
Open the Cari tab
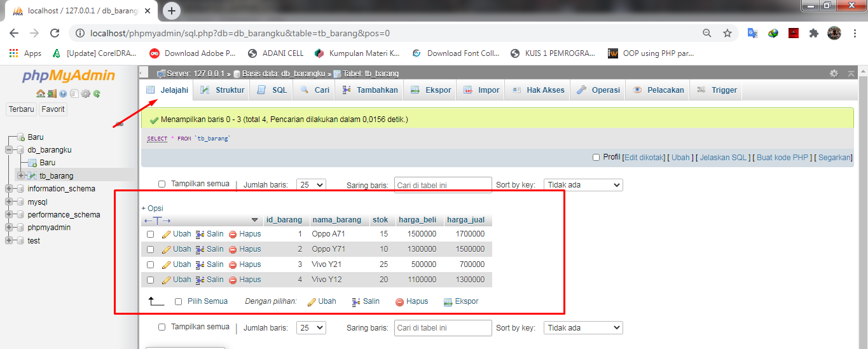point(315,90)
